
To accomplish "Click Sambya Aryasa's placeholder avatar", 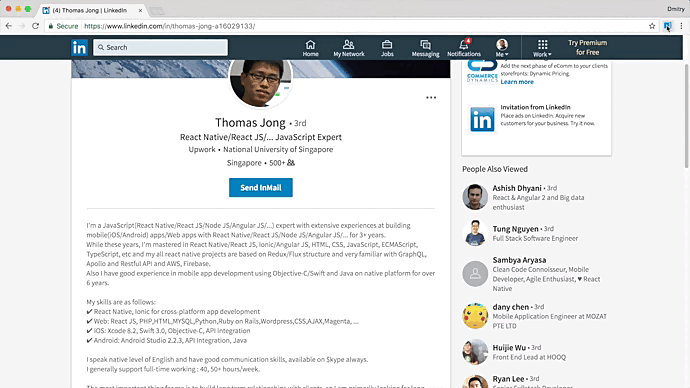I will coord(475,274).
